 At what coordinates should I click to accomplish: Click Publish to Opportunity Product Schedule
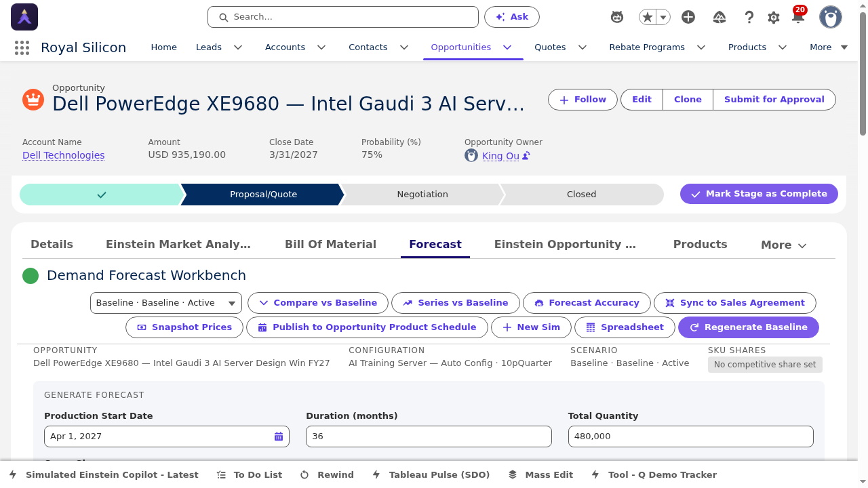pyautogui.click(x=367, y=327)
